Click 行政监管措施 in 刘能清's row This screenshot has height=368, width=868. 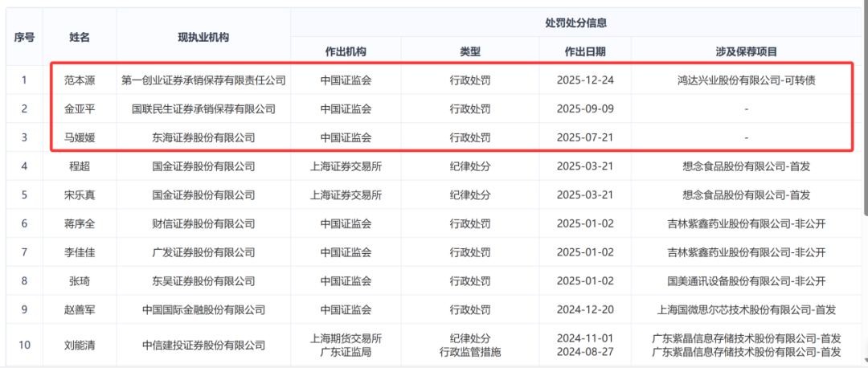click(x=469, y=352)
